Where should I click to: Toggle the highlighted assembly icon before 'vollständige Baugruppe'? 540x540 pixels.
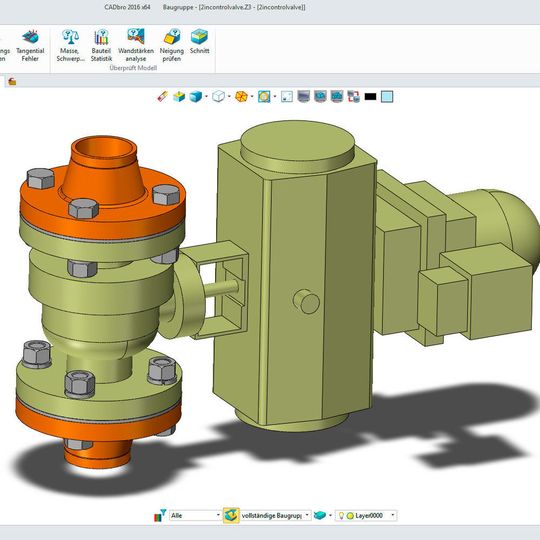231,516
